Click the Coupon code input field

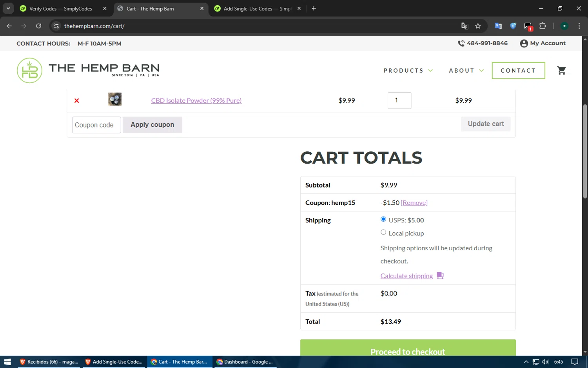pyautogui.click(x=96, y=125)
